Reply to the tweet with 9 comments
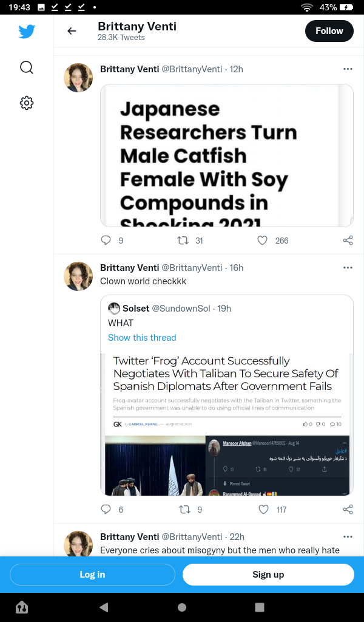Screen dimensions: 364x622 [x=106, y=241]
